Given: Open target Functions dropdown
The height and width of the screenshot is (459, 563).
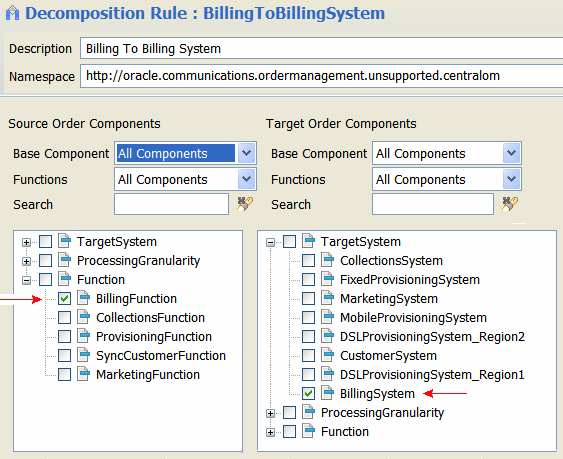Looking at the screenshot, I should 511,179.
